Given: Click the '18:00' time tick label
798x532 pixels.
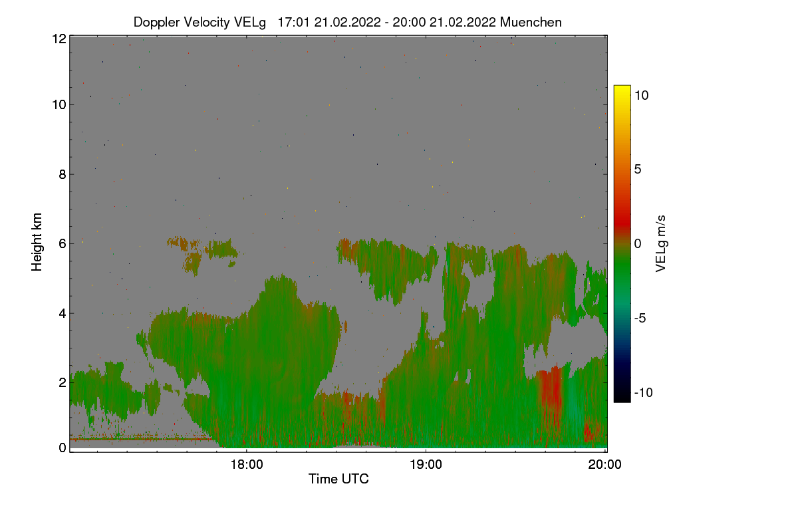Looking at the screenshot, I should (x=247, y=465).
